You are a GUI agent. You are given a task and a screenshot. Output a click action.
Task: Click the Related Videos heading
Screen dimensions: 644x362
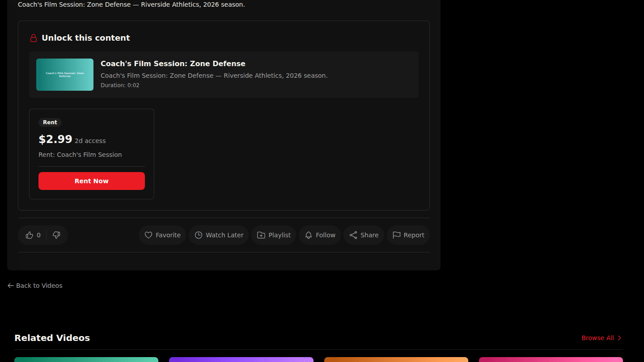coord(52,338)
